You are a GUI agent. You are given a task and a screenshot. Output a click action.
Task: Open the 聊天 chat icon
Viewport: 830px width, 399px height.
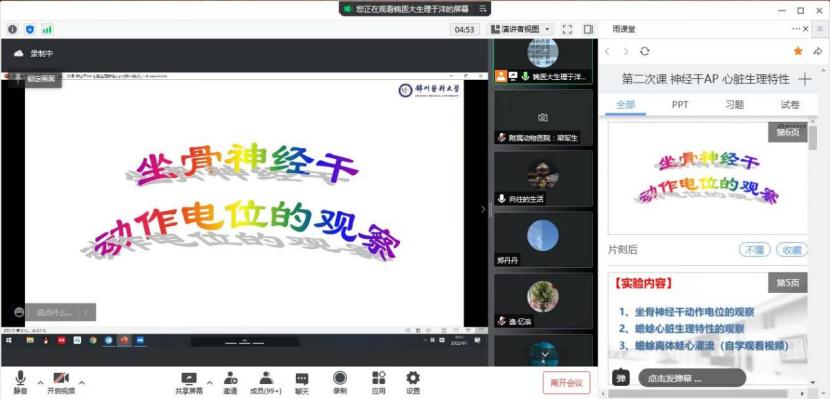click(302, 378)
